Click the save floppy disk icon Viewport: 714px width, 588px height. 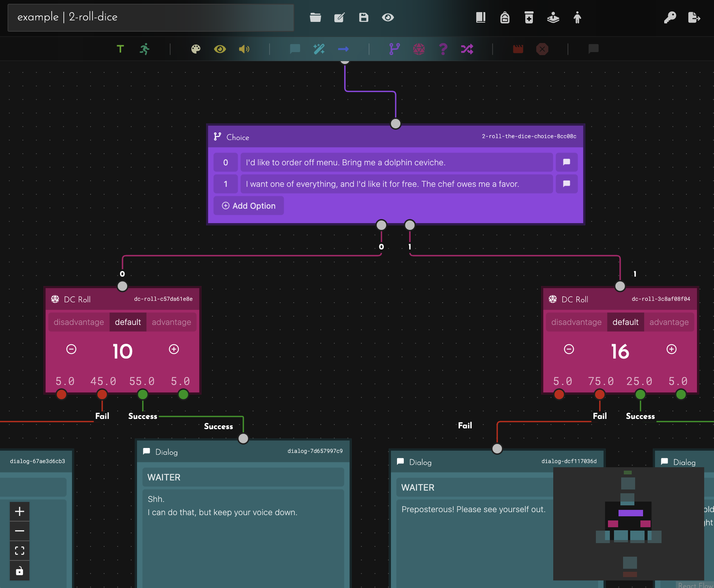(363, 17)
